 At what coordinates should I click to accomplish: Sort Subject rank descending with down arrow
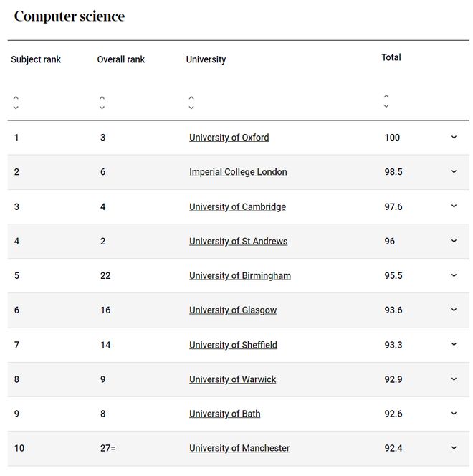[16, 108]
